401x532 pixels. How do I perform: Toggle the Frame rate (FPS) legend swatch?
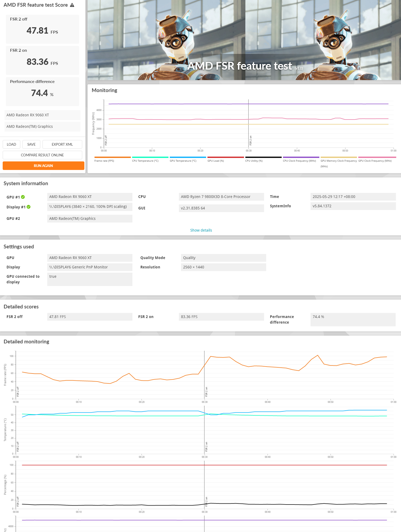pyautogui.click(x=112, y=157)
